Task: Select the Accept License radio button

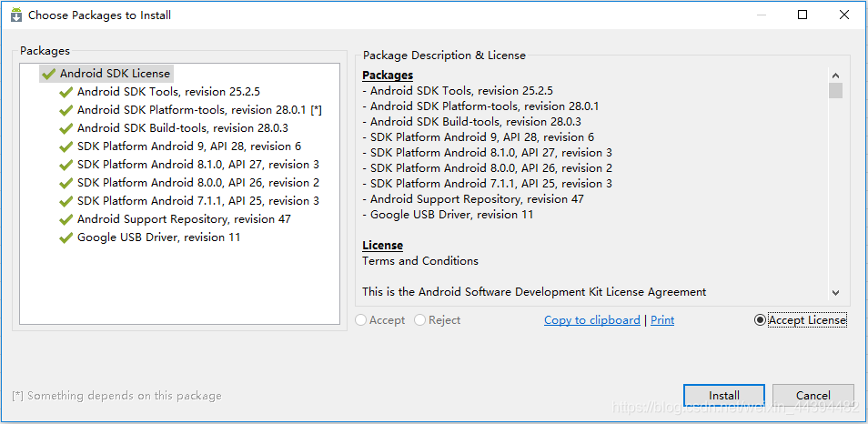Action: coord(760,320)
